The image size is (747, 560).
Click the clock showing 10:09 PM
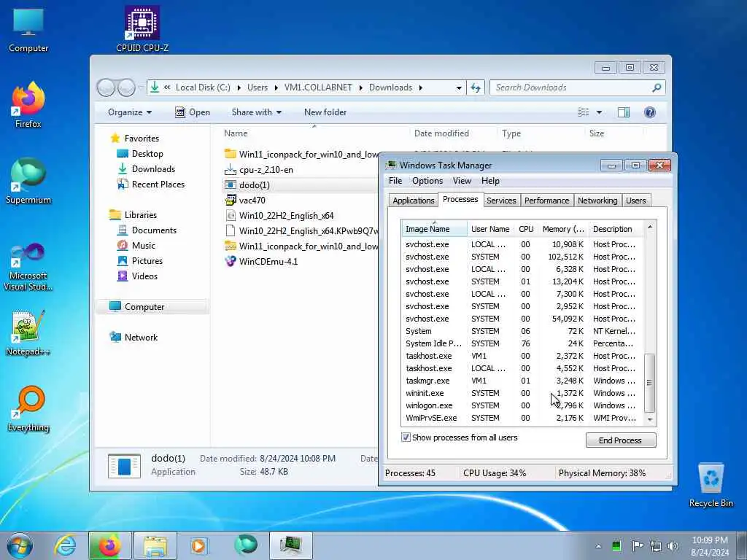click(x=710, y=540)
